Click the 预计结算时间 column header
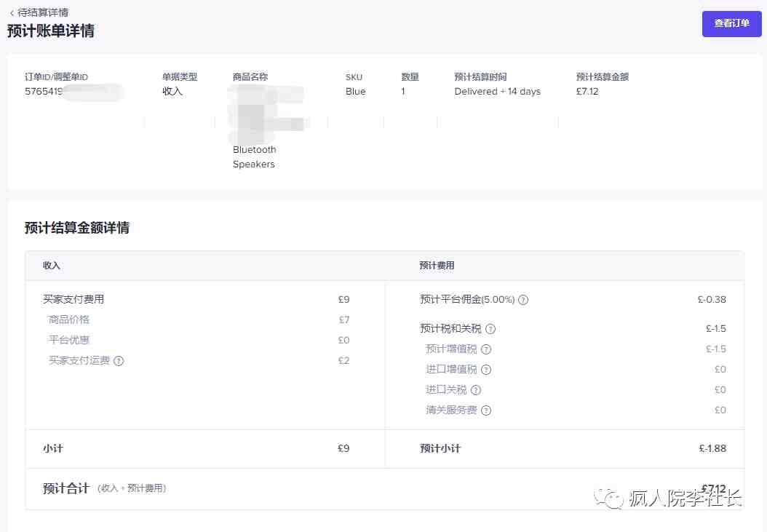767x532 pixels. (480, 77)
